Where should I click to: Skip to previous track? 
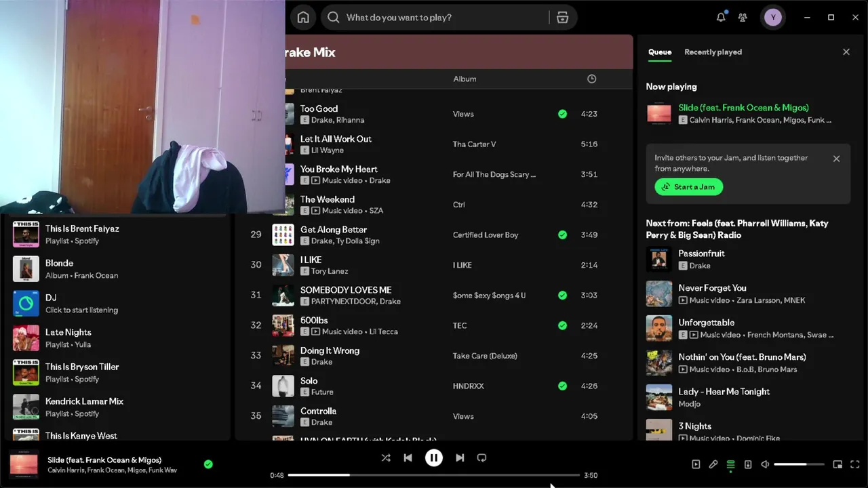pos(408,457)
